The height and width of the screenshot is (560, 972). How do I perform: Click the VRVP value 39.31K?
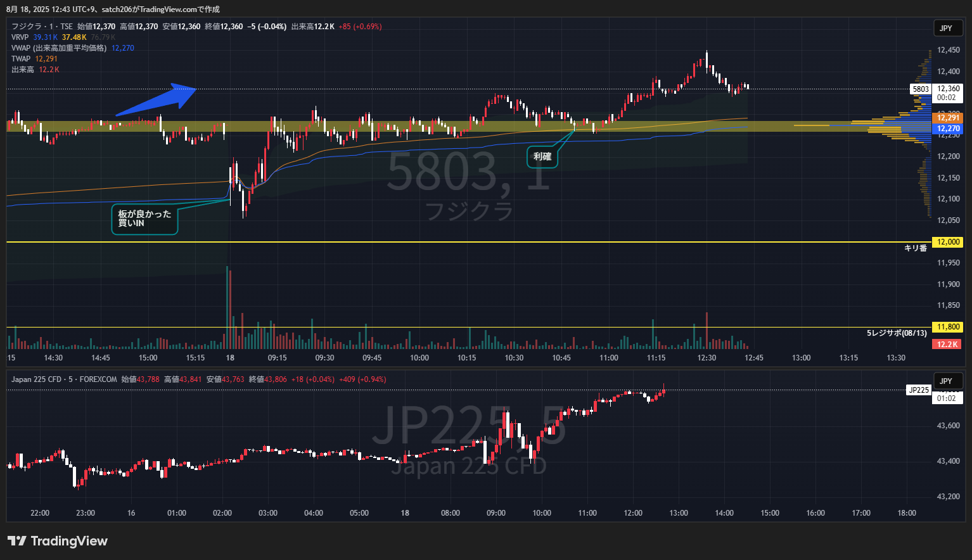coord(46,37)
